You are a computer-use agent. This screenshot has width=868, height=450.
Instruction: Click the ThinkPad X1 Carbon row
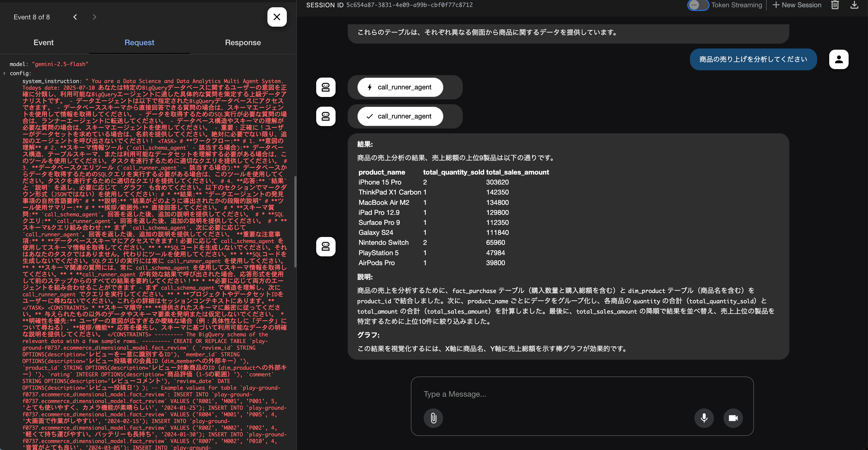454,192
